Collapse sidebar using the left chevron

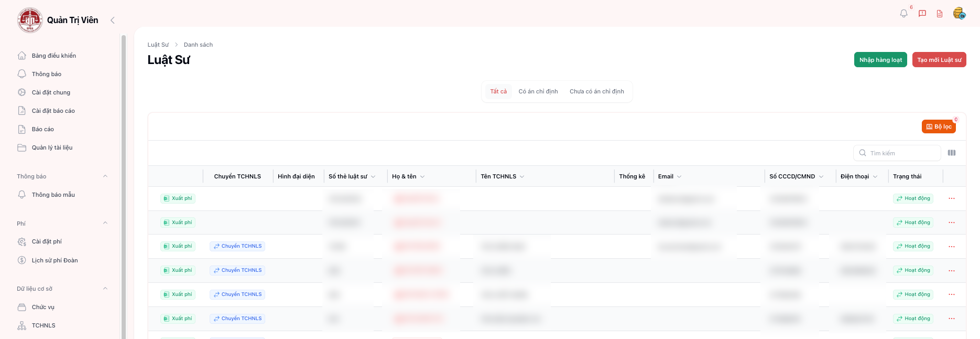[x=112, y=20]
